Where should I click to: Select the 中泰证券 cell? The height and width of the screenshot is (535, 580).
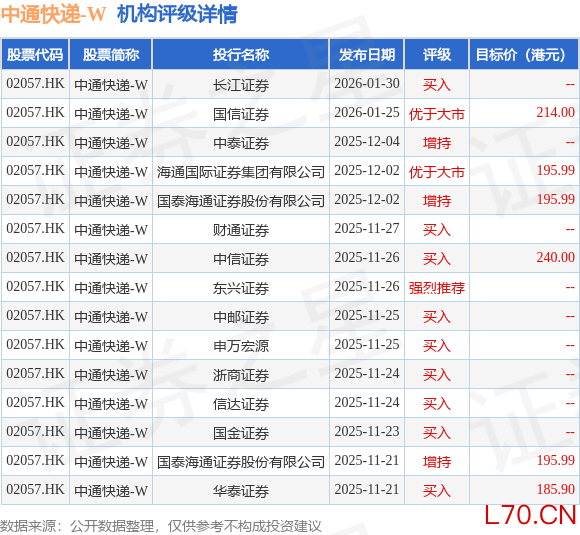(241, 142)
